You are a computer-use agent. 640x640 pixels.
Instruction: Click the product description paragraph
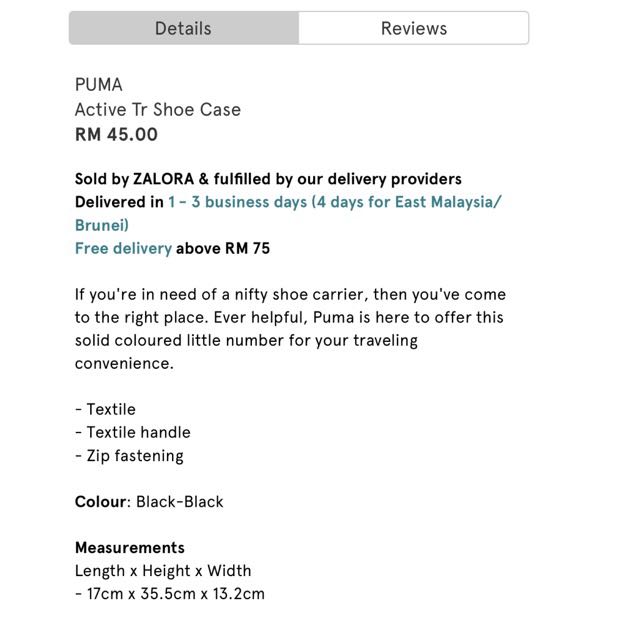(x=290, y=329)
